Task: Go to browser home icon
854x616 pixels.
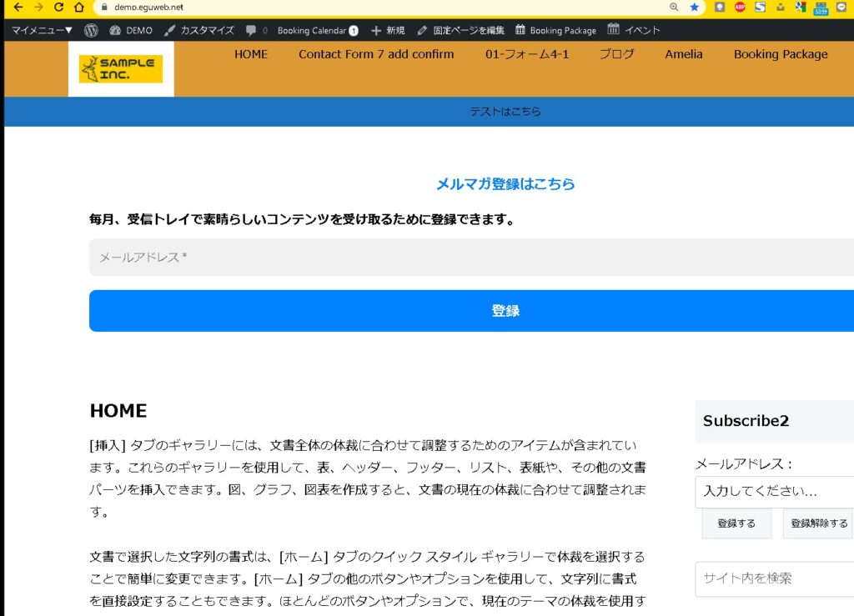Action: pos(78,8)
